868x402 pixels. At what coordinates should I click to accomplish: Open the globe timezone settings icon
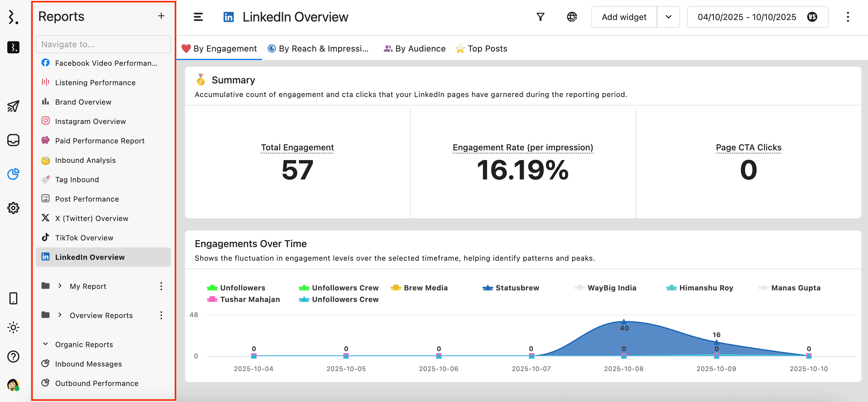click(572, 17)
